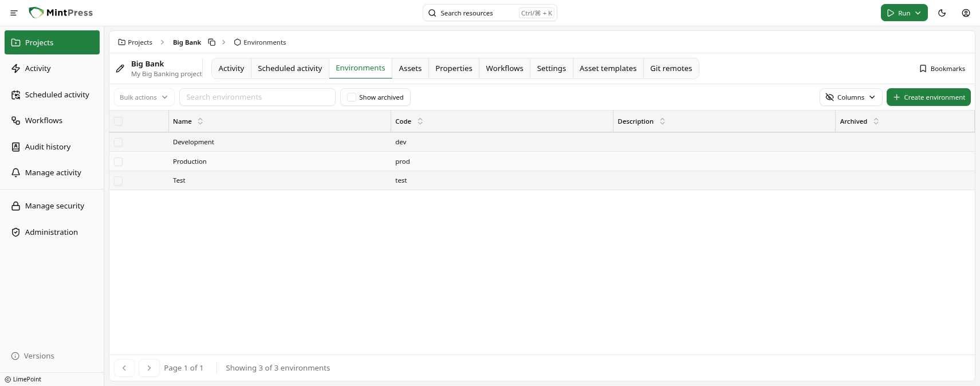Click the Search environments input field
The height and width of the screenshot is (386, 980).
click(257, 97)
